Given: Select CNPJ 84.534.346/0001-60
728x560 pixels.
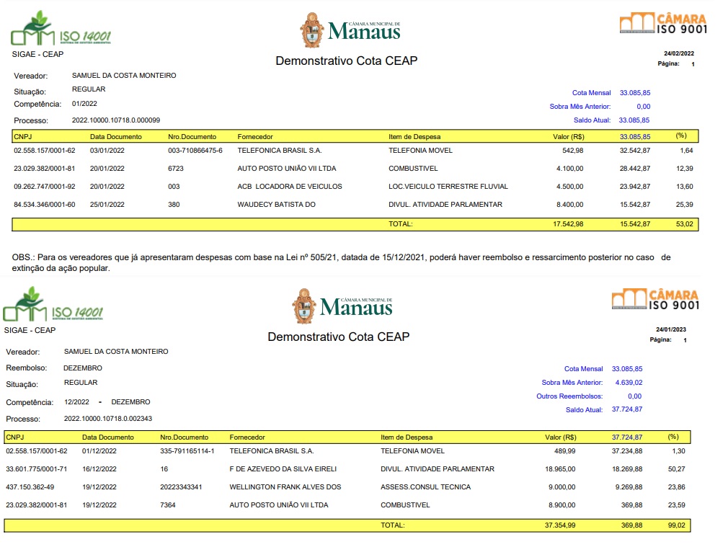Looking at the screenshot, I should pos(45,204).
